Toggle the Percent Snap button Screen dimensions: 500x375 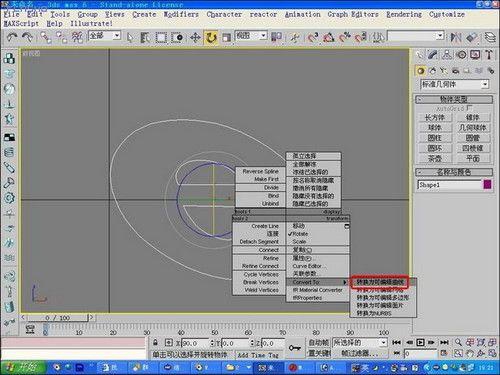click(344, 37)
